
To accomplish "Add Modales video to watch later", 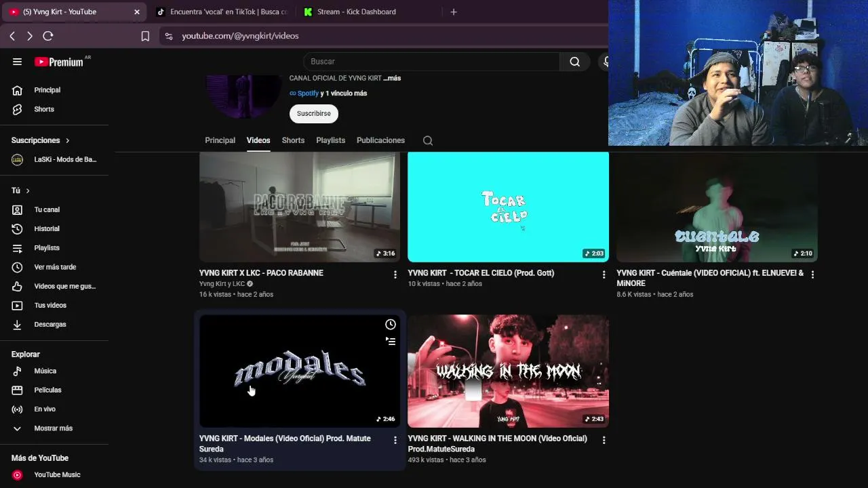I will [391, 325].
